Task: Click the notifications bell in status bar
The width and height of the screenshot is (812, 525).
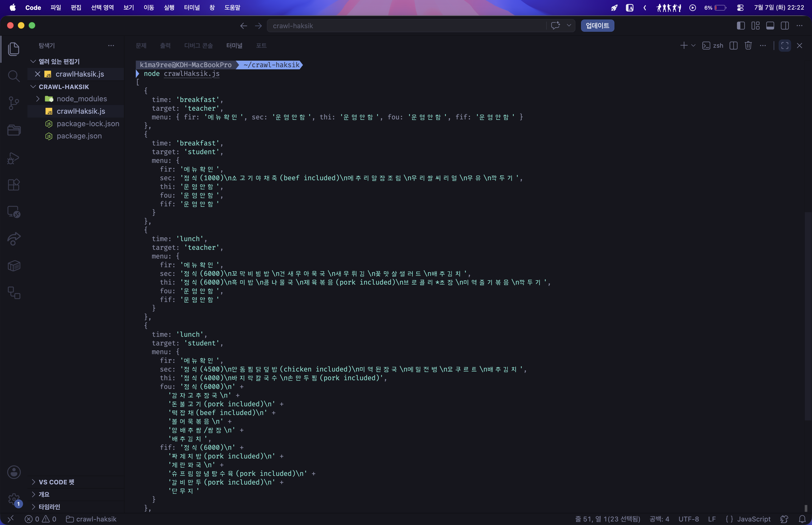Action: point(802,519)
